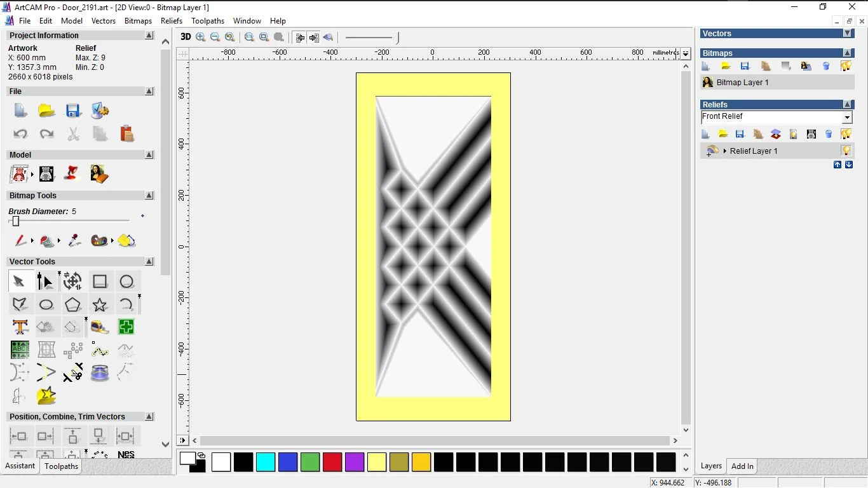Switch to the Toolpaths tab
Image resolution: width=868 pixels, height=488 pixels.
[61, 466]
